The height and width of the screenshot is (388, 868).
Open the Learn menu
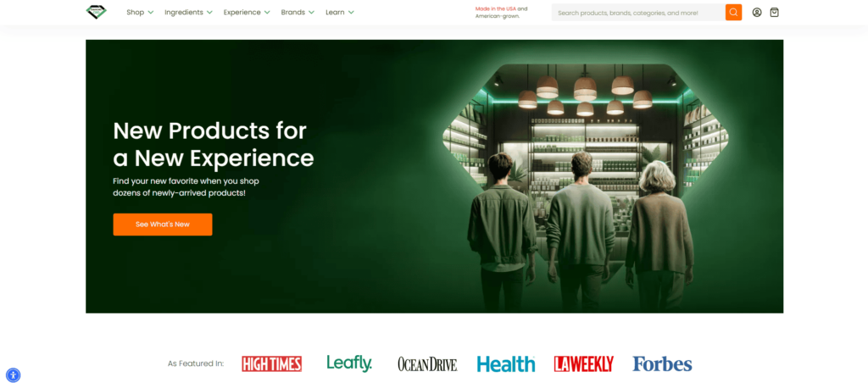point(339,12)
